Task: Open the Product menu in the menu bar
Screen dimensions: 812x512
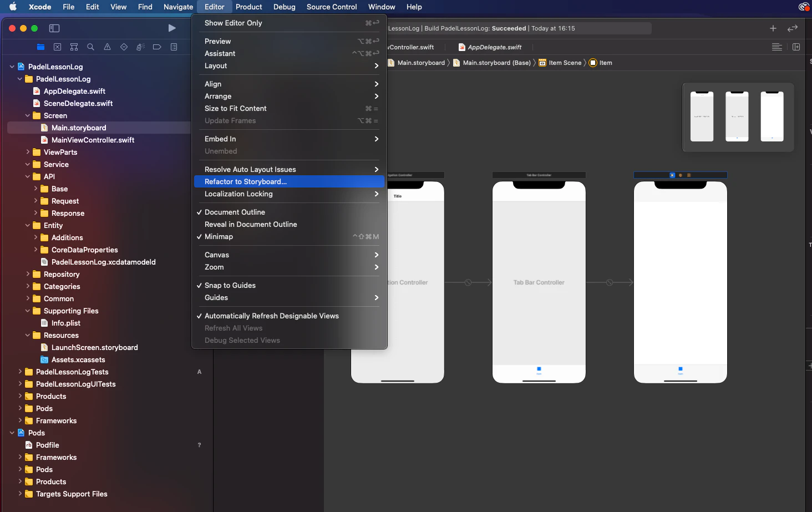Action: (248, 7)
